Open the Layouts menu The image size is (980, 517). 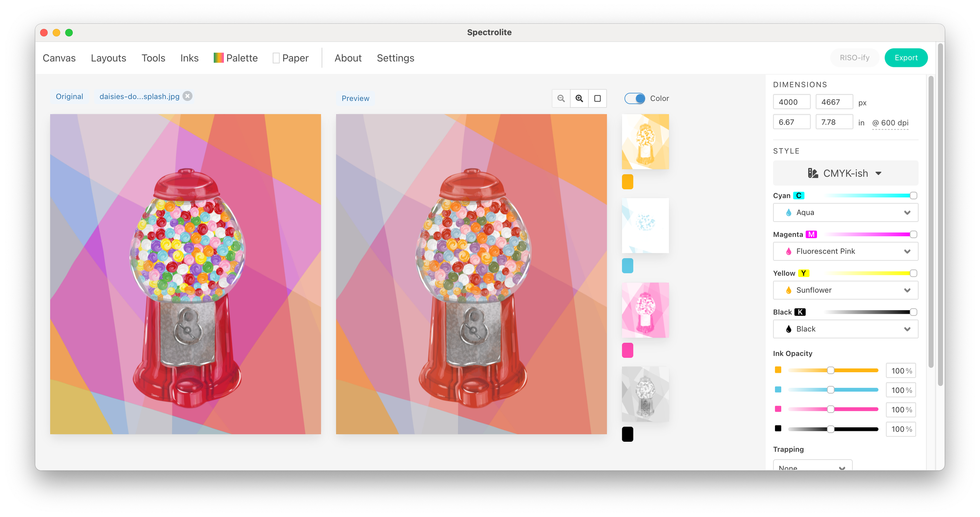pos(109,58)
